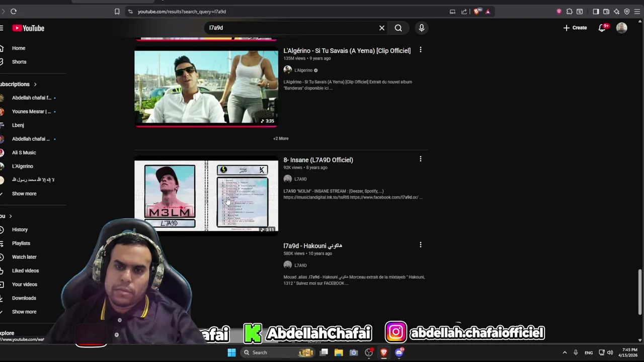Play the Insane M3LM thumbnail
Screen dimensions: 644x362
click(x=206, y=196)
